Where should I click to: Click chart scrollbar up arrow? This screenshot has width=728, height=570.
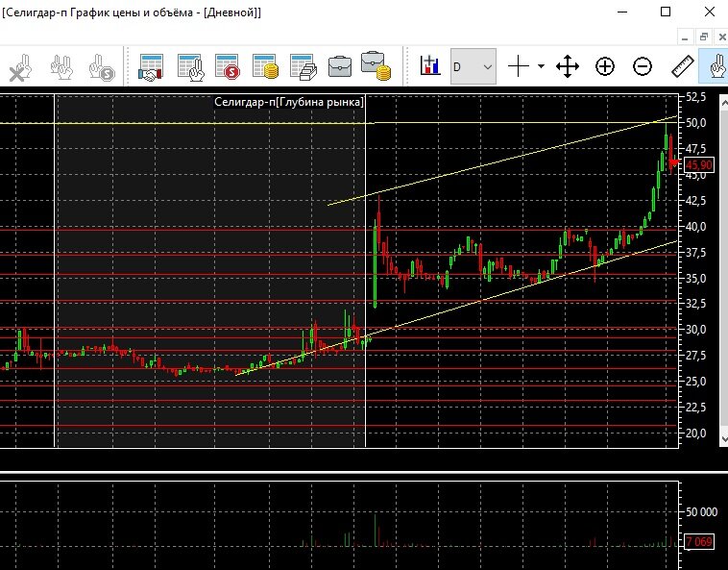point(723,102)
